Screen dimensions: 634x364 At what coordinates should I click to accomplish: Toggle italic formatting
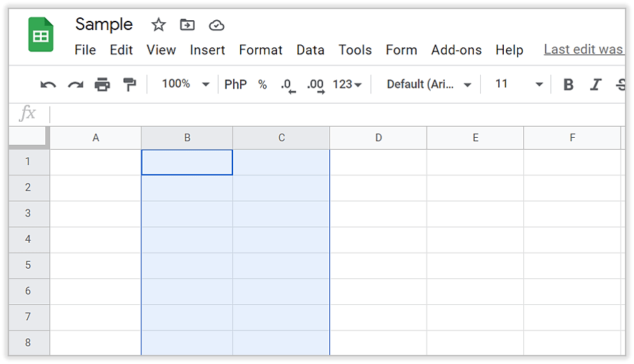pyautogui.click(x=595, y=85)
